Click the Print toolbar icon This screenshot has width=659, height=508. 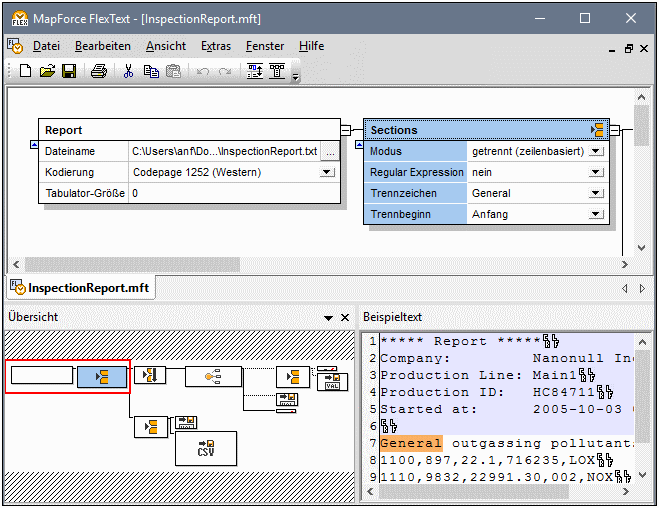(x=99, y=71)
